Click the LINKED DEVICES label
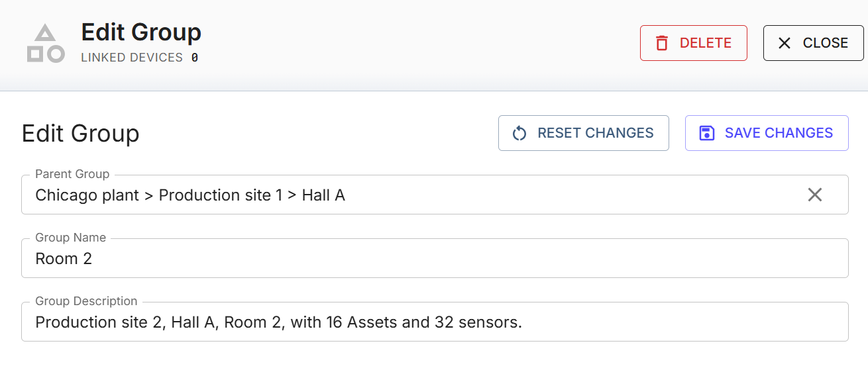 pos(132,58)
